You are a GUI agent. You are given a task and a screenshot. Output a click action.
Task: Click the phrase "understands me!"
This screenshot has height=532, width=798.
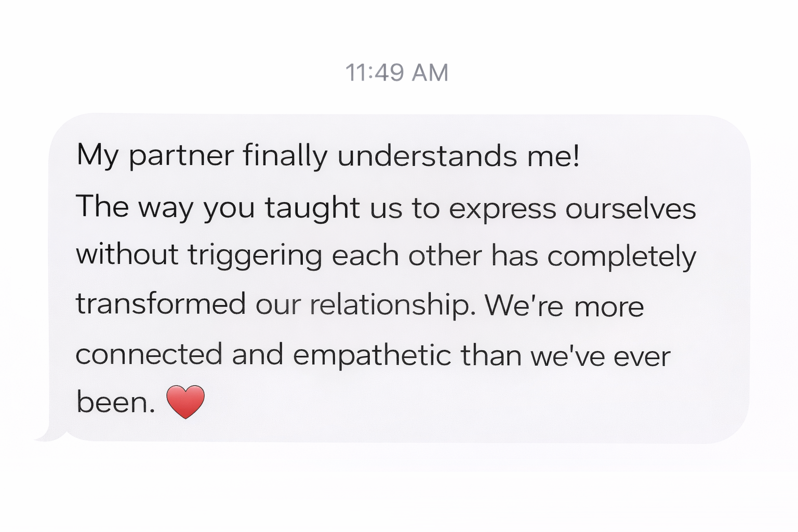458,155
